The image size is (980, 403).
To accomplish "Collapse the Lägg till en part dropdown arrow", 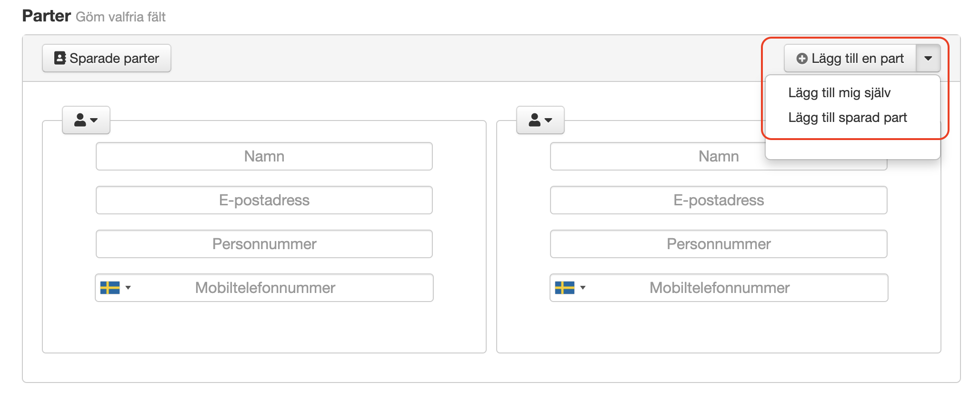I will pos(928,58).
